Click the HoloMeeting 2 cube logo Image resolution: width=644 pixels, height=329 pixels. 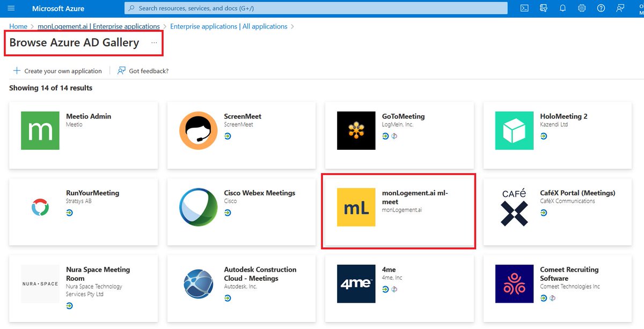tap(514, 130)
